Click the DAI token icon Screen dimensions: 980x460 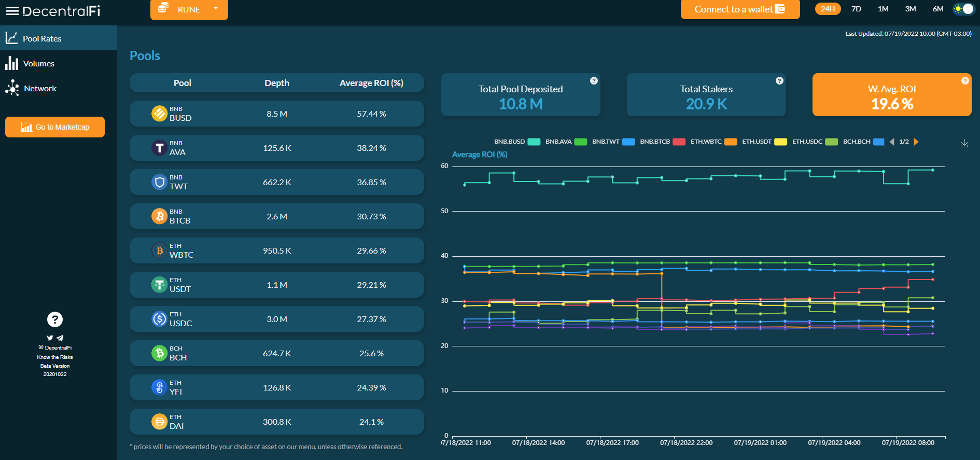pos(159,422)
